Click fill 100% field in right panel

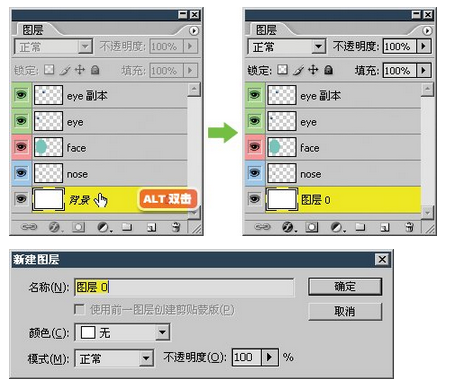[x=400, y=70]
